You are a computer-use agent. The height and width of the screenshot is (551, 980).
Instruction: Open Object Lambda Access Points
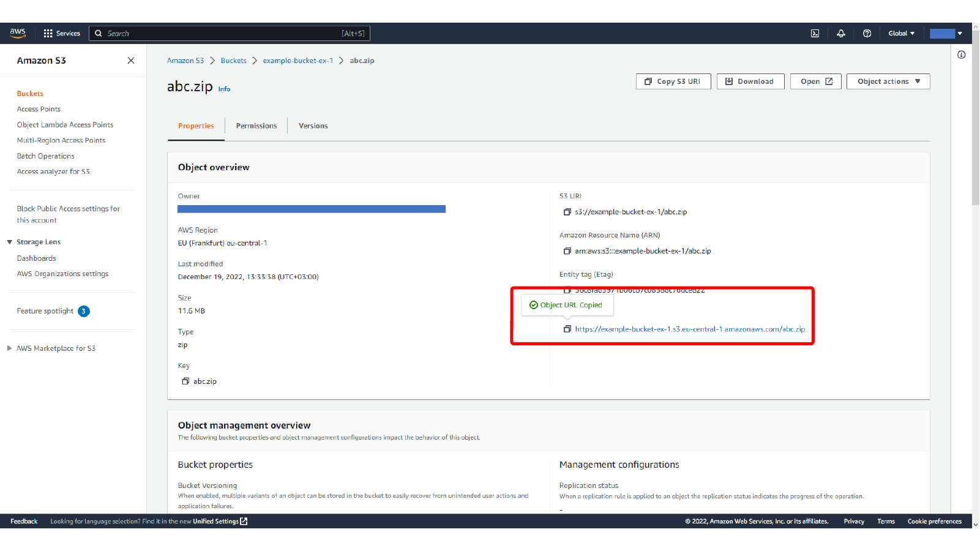pos(65,125)
